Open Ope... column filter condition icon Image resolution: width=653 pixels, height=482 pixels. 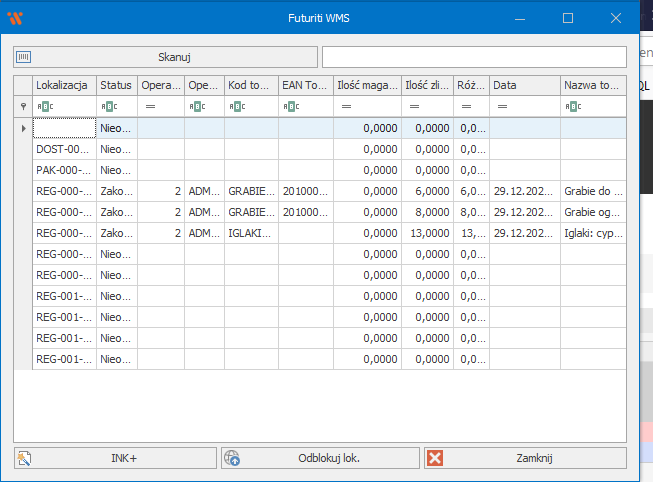point(197,107)
